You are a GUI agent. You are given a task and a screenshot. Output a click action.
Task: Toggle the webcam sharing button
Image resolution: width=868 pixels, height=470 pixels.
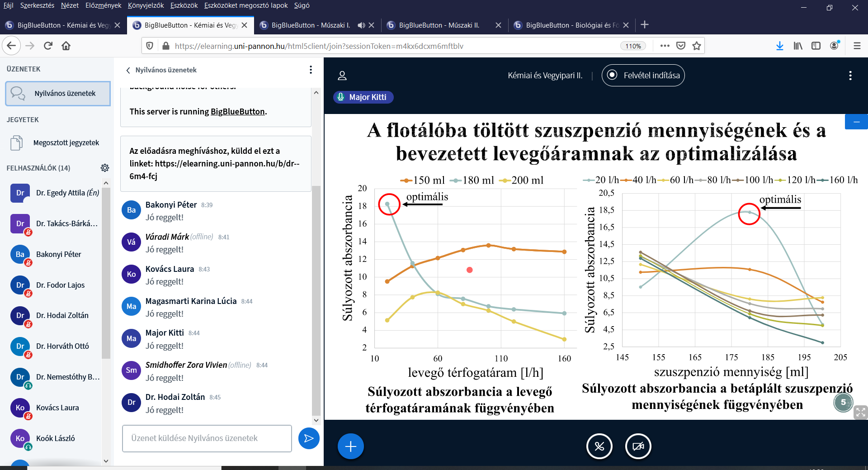[x=638, y=446]
